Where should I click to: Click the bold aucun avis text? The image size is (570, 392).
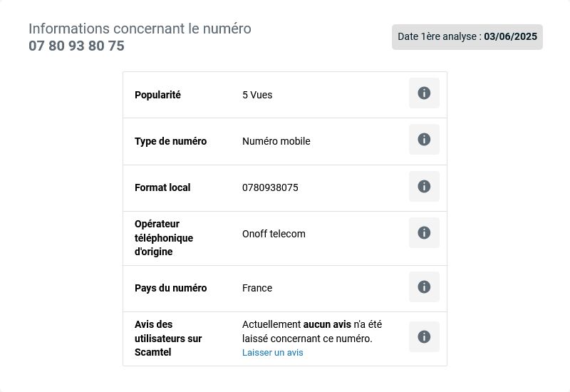pos(327,324)
